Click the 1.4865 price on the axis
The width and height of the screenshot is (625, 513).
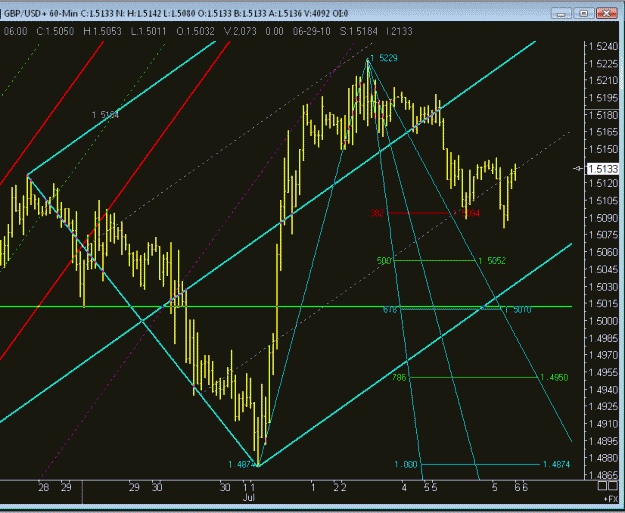click(x=603, y=475)
